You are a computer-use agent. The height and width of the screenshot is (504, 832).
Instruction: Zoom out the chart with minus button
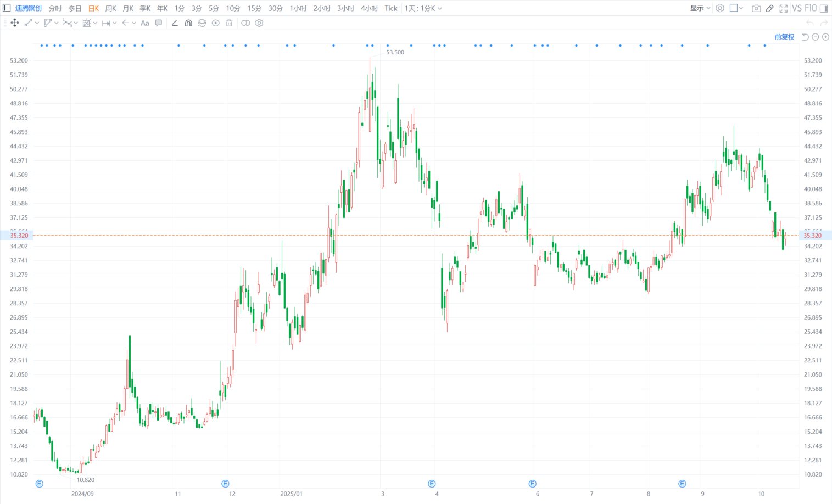[x=816, y=37]
